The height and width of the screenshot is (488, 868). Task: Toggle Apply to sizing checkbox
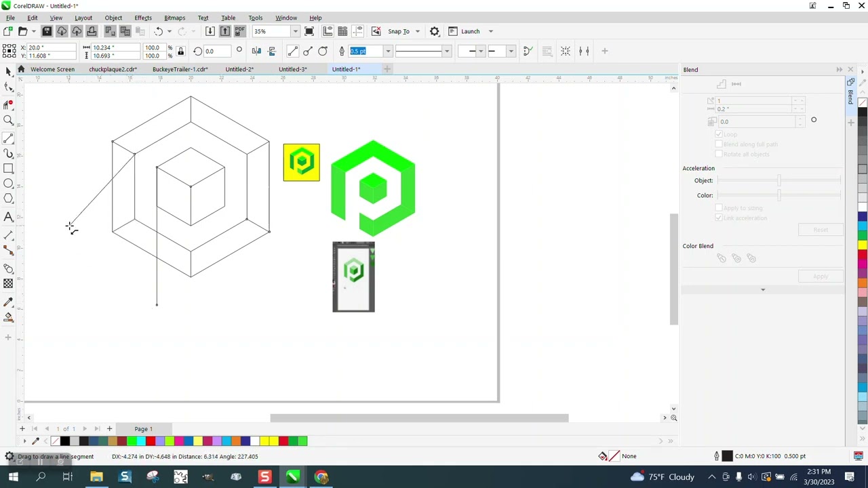[719, 208]
